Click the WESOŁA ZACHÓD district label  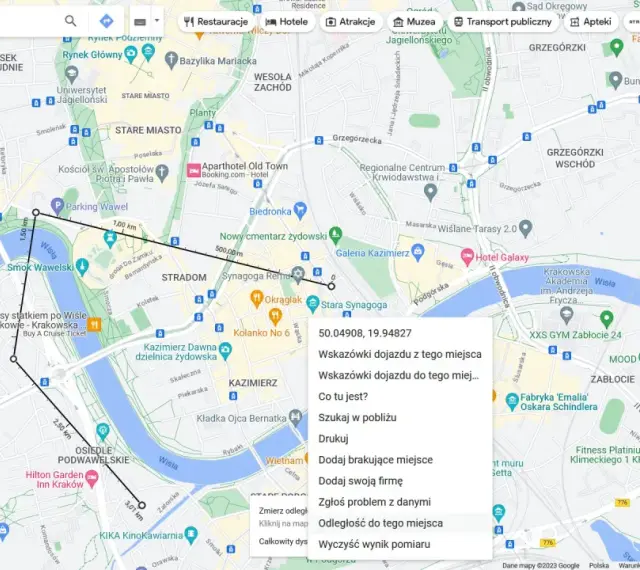[272, 82]
